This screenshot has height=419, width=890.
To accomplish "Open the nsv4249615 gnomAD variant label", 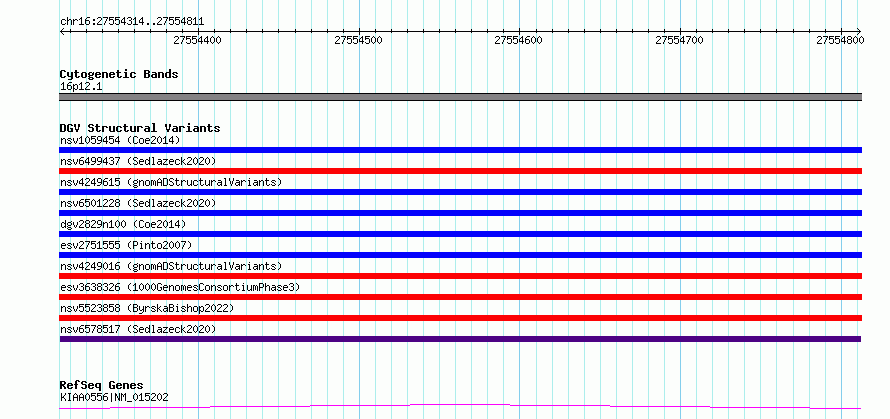I will point(171,182).
